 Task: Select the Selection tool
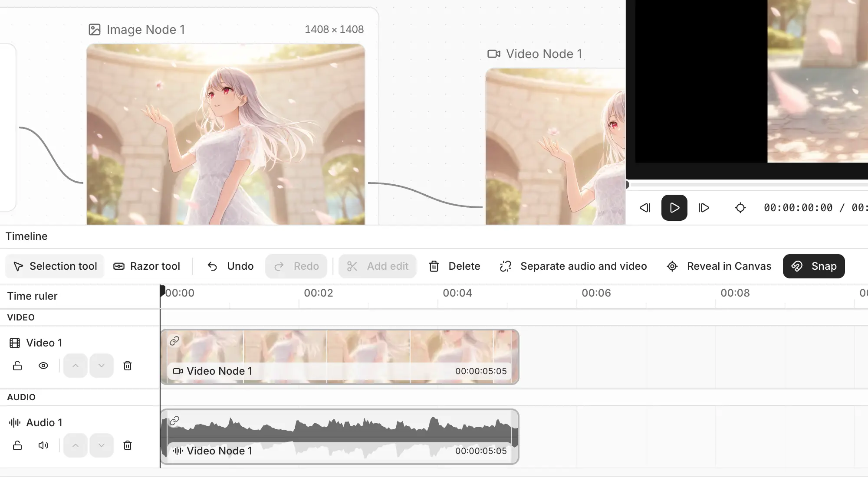coord(55,266)
